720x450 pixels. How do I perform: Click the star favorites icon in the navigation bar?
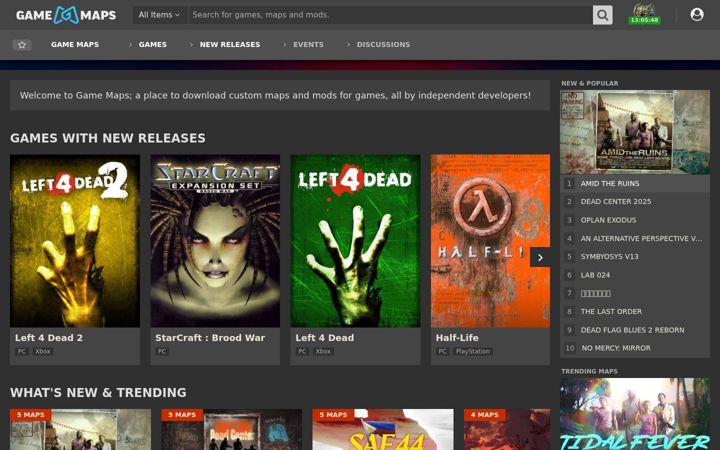point(22,45)
